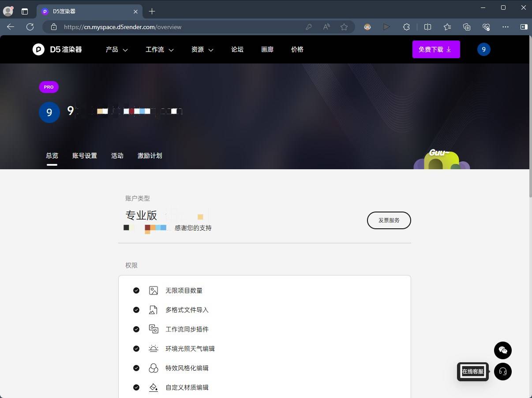Open the 资源 dropdown
This screenshot has width=532, height=398.
tap(202, 49)
